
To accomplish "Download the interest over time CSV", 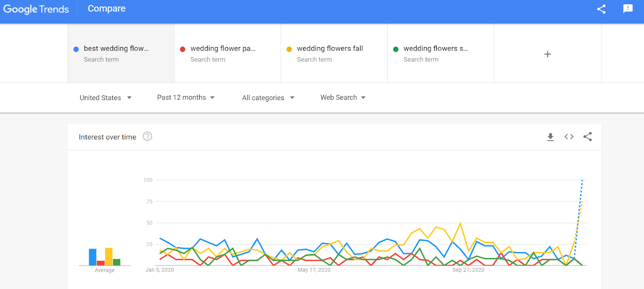I will pos(550,137).
